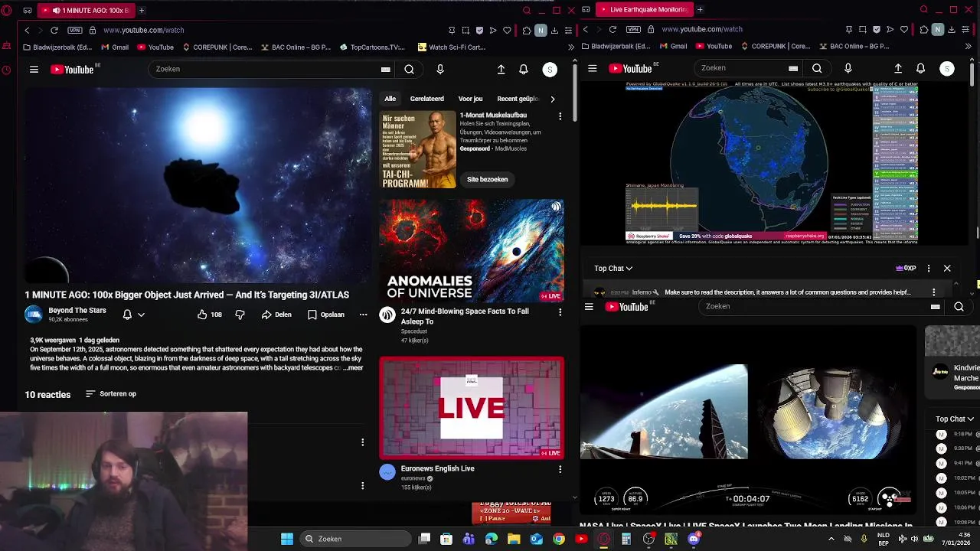Viewport: 980px width, 551px height.
Task: Open downloads icon in the left window toolbar
Action: 554,30
